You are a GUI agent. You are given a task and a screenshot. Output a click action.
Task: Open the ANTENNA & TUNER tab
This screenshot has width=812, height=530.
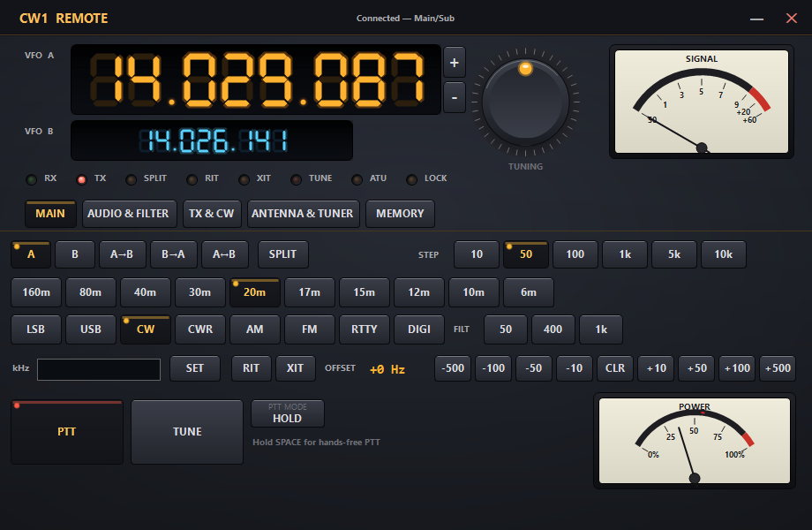click(303, 214)
